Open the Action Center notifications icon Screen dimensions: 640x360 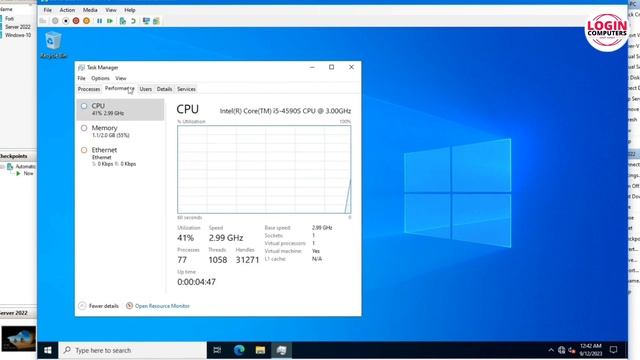613,350
